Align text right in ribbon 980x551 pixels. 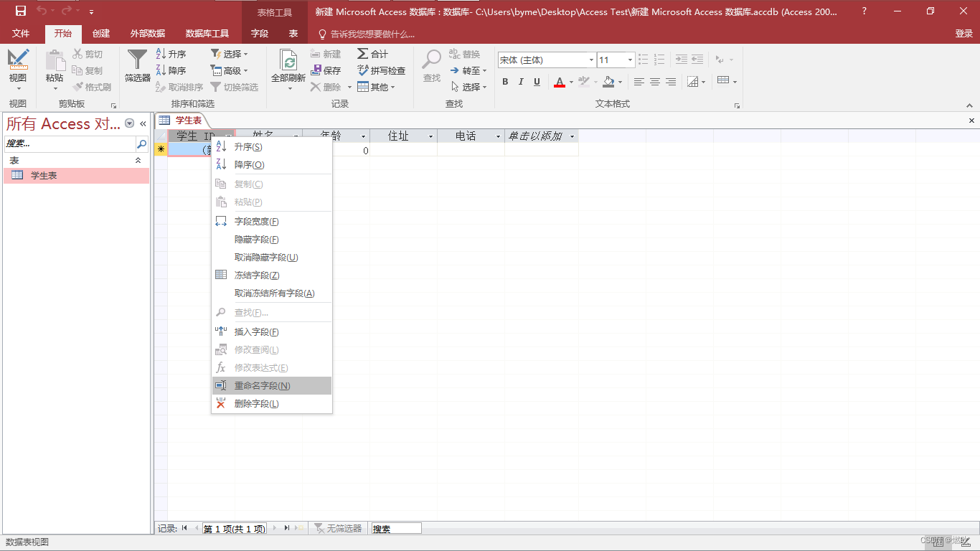tap(671, 82)
